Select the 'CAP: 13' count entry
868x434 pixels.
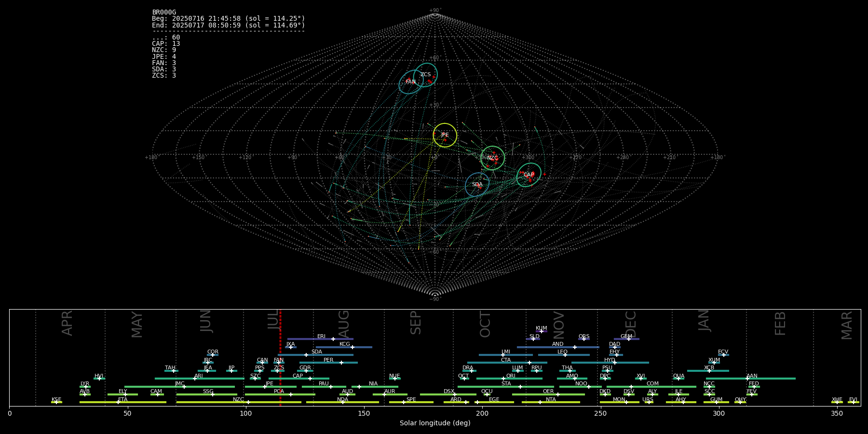[x=166, y=44]
